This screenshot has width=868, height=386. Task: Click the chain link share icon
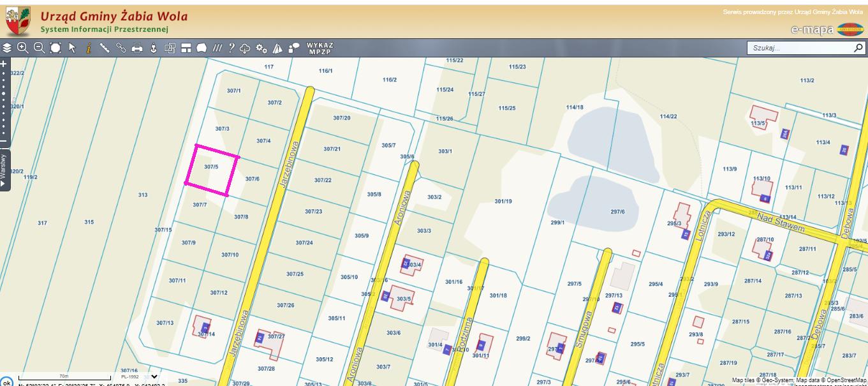coord(121,48)
